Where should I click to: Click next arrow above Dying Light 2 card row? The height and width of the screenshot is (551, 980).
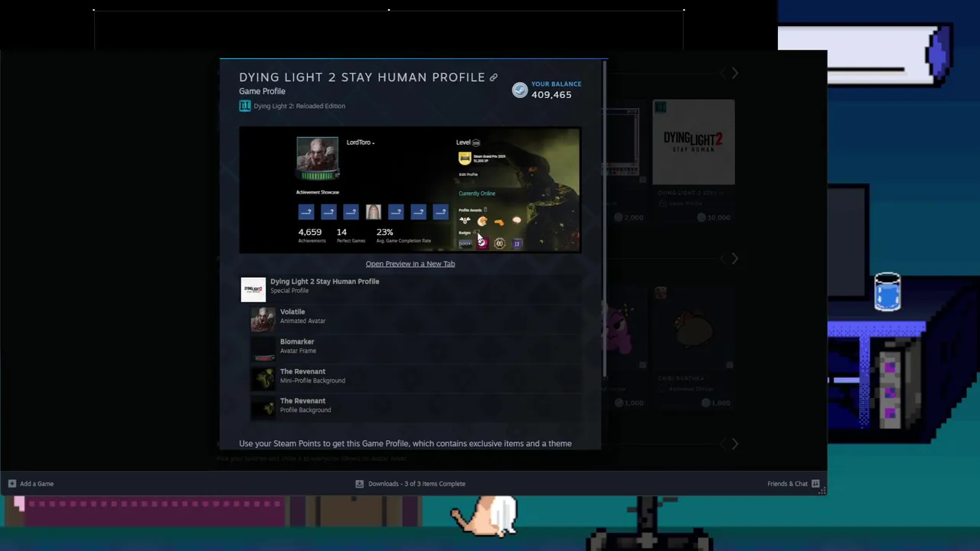click(x=734, y=73)
